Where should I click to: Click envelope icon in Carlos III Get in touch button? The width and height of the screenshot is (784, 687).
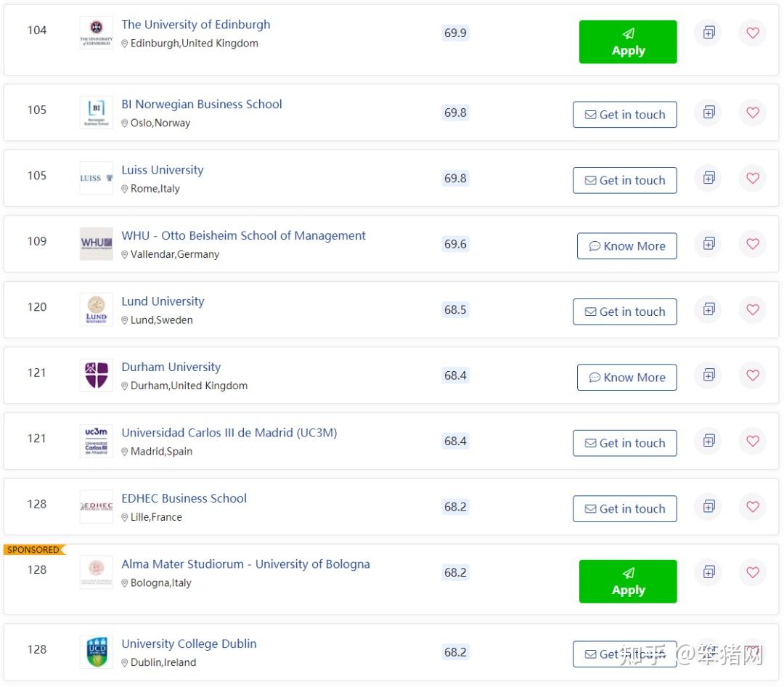point(589,443)
